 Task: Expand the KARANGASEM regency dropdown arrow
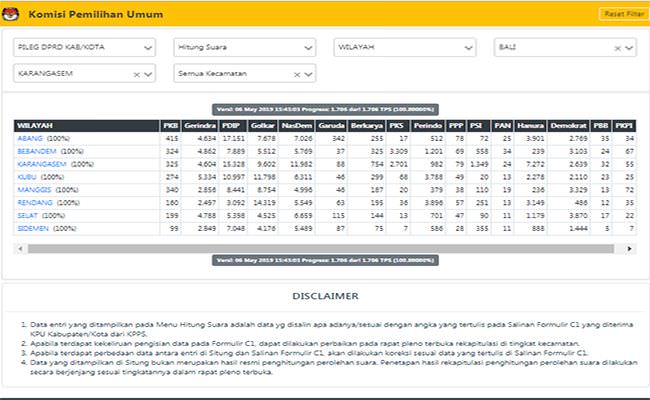click(148, 75)
